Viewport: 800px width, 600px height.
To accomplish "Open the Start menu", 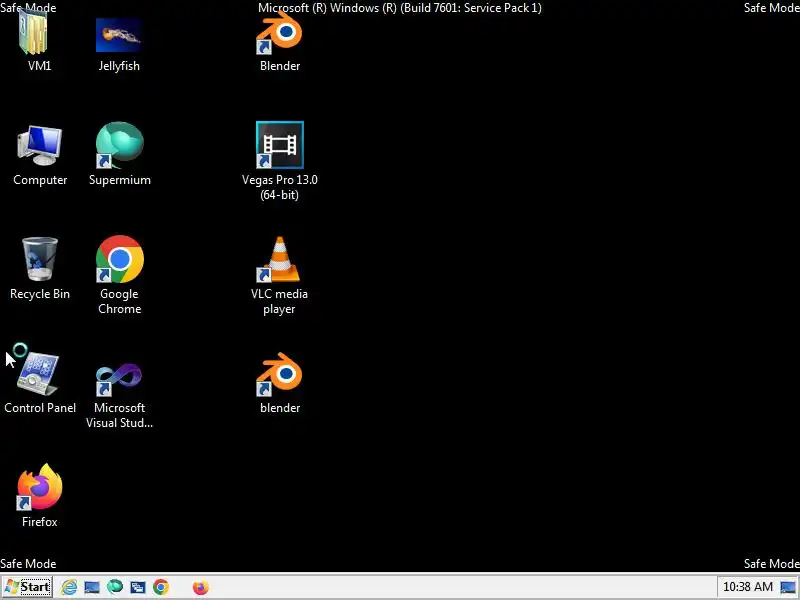I will [x=27, y=587].
